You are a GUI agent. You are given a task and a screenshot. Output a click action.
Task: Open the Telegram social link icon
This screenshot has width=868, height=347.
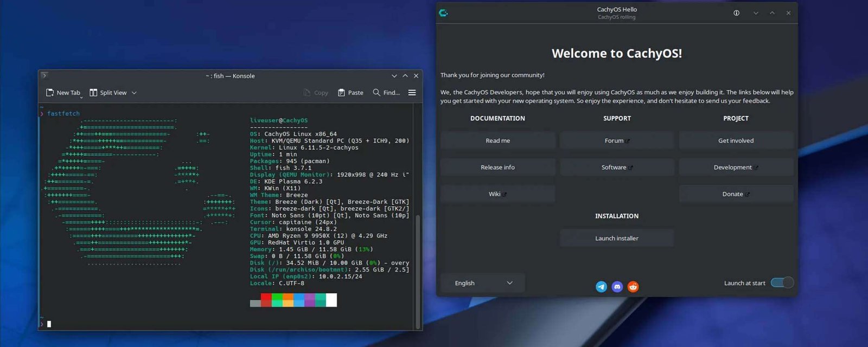click(x=601, y=287)
